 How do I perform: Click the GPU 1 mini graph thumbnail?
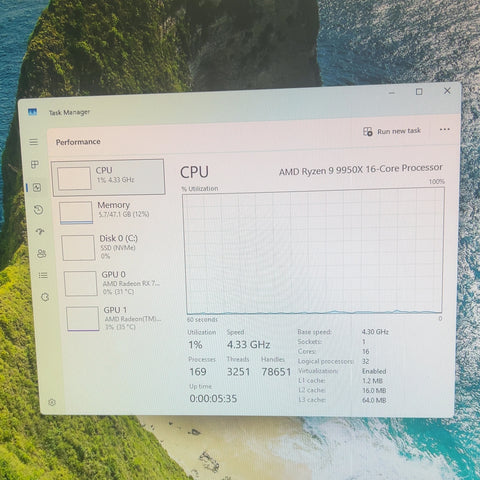[83, 319]
